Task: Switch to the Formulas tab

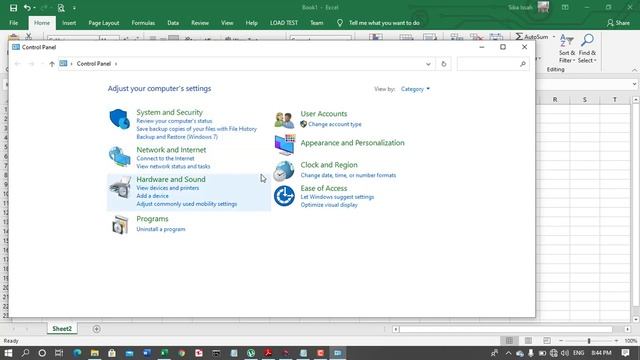Action: 143,23
